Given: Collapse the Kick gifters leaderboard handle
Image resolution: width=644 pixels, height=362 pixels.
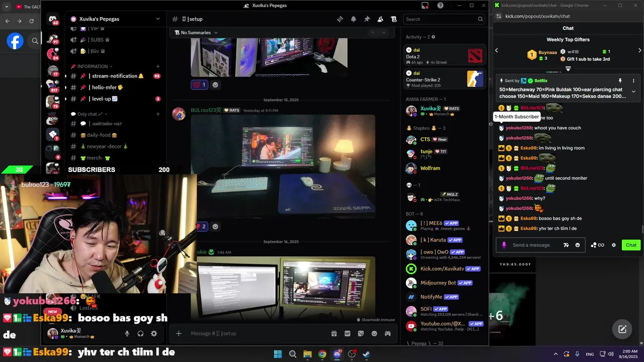Looking at the screenshot, I should 568,68.
